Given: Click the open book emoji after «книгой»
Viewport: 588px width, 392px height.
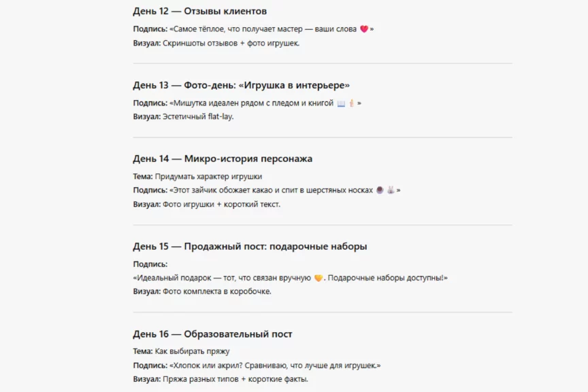Looking at the screenshot, I should tap(341, 103).
